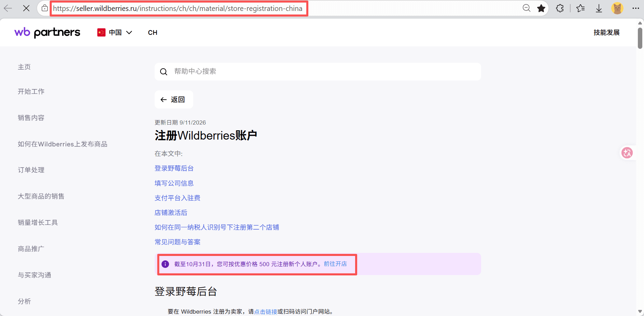The height and width of the screenshot is (316, 644).
Task: Open 如何在Wildberries上发布商品 sidebar item
Action: (x=62, y=144)
